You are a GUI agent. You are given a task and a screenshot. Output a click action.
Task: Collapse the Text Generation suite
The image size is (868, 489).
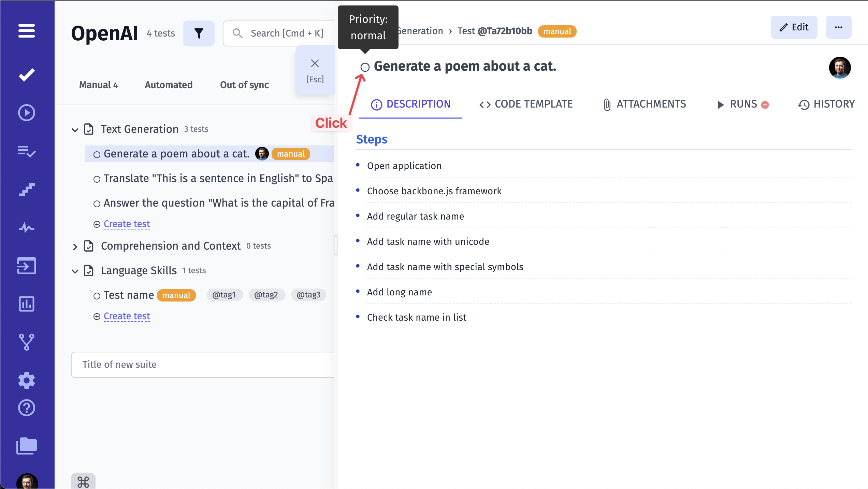[75, 130]
